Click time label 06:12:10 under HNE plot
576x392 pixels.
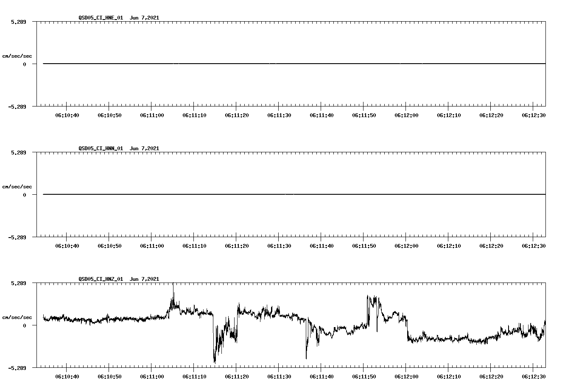tap(449, 115)
